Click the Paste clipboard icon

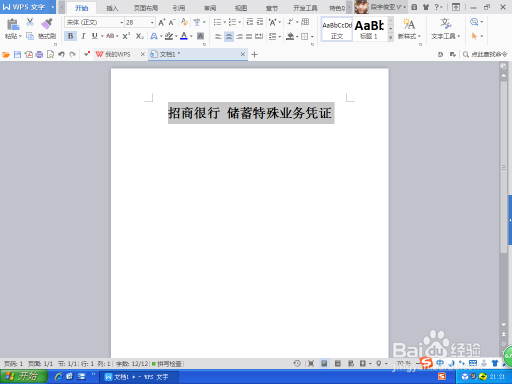[x=13, y=24]
